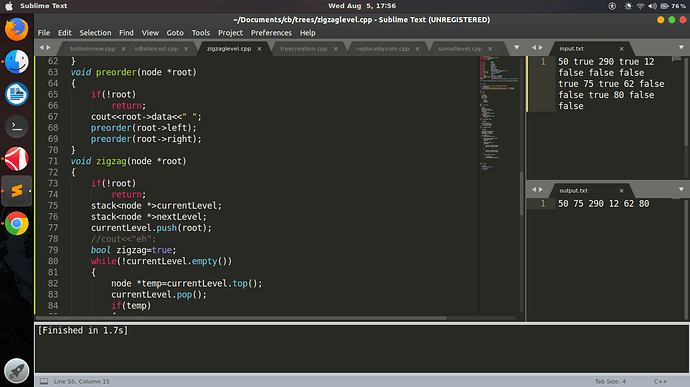This screenshot has width=690, height=387.
Task: Open C++ syntax selector in status bar
Action: 660,381
